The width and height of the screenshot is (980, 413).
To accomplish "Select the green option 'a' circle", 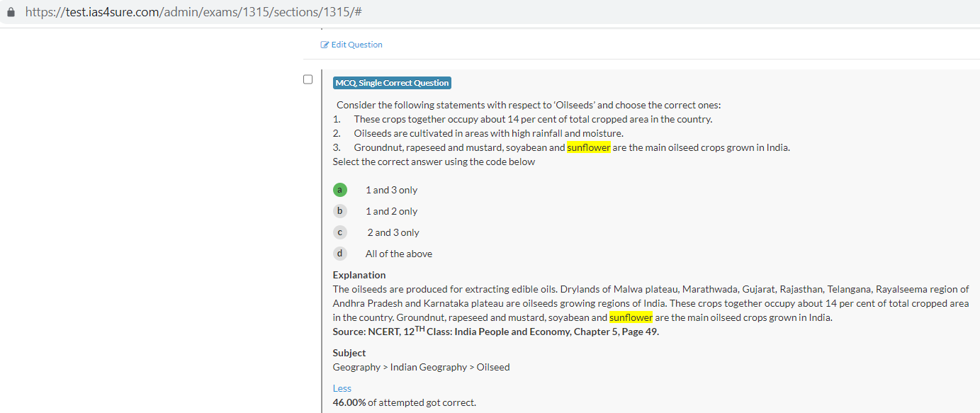I will coord(340,190).
